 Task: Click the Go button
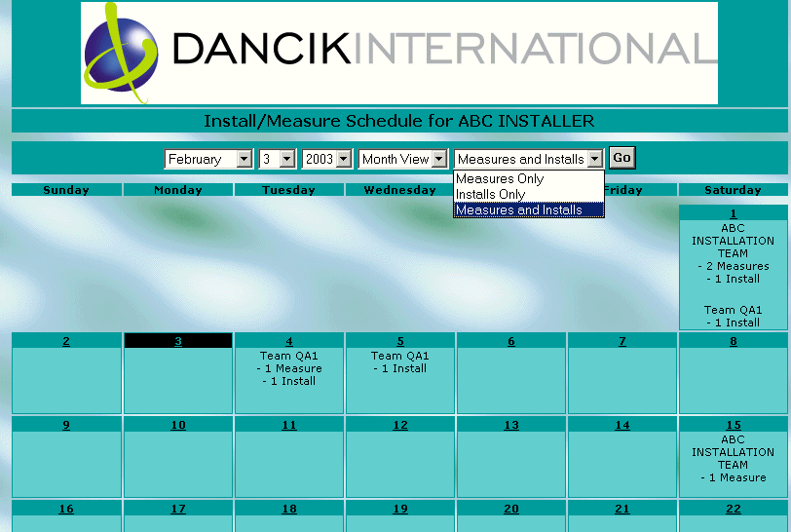coord(622,158)
